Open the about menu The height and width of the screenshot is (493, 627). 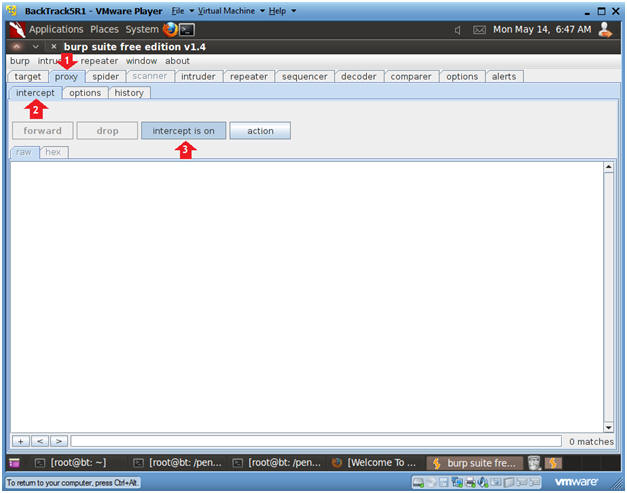click(177, 61)
